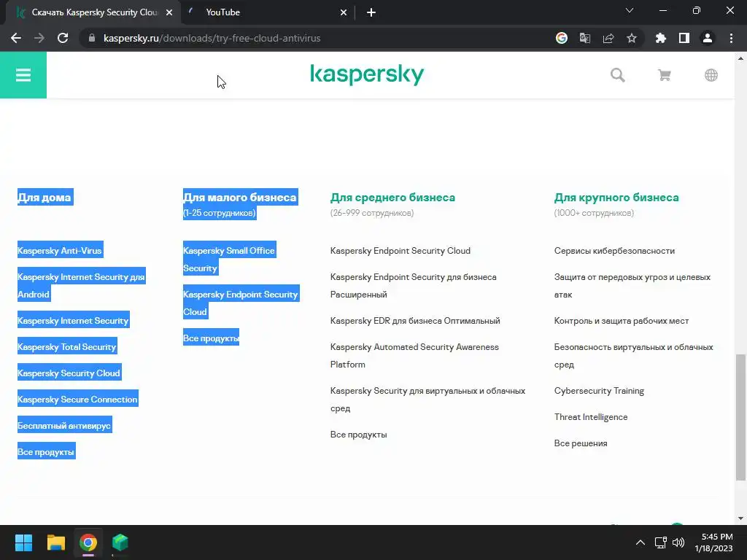Open Threat Intelligence link
The width and height of the screenshot is (747, 560).
[591, 416]
